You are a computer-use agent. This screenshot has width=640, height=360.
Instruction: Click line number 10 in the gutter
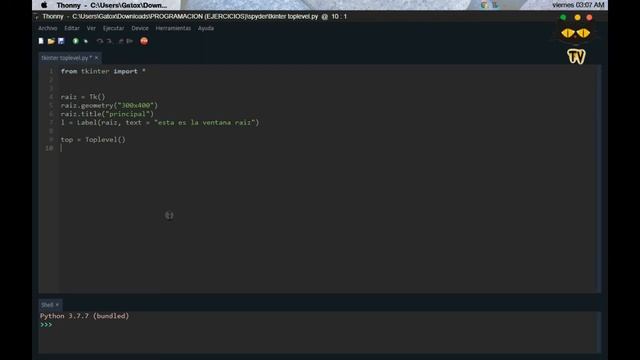pyautogui.click(x=49, y=148)
